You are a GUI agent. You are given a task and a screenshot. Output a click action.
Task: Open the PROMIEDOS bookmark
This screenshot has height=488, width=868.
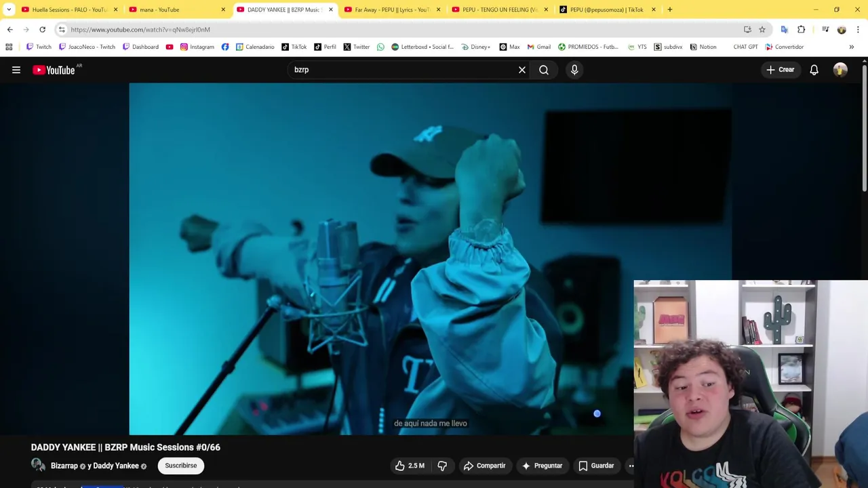[588, 47]
